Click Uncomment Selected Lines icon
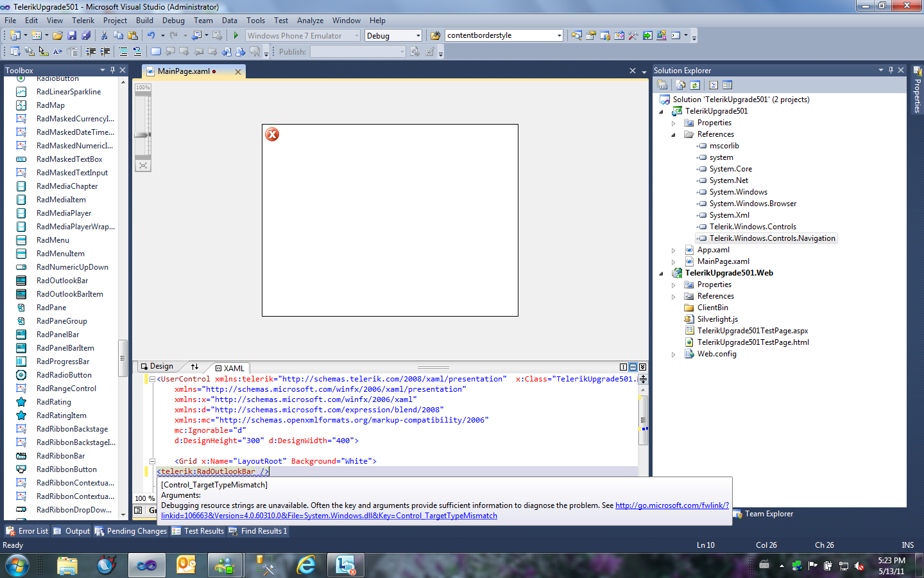The height and width of the screenshot is (578, 924). pos(137,51)
